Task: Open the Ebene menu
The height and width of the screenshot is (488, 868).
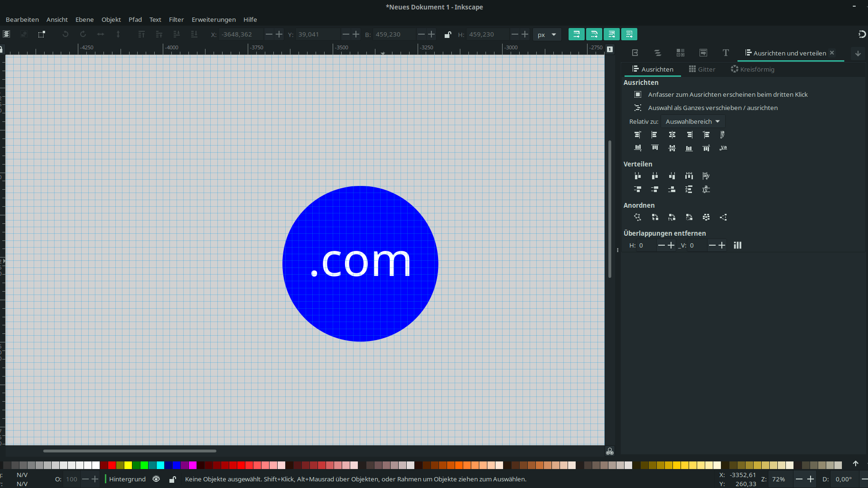Action: coord(84,19)
